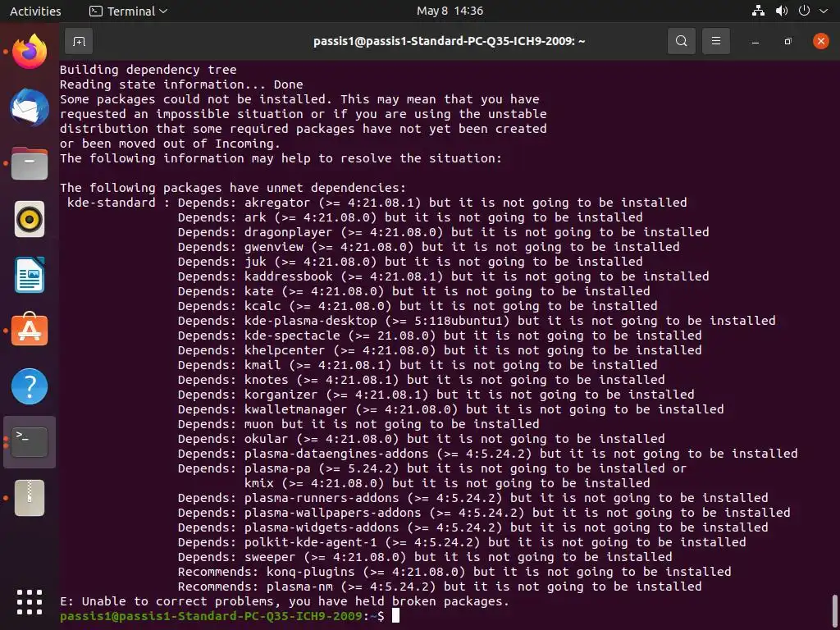Open the Activities overview
Viewport: 840px width, 630px height.
point(35,11)
